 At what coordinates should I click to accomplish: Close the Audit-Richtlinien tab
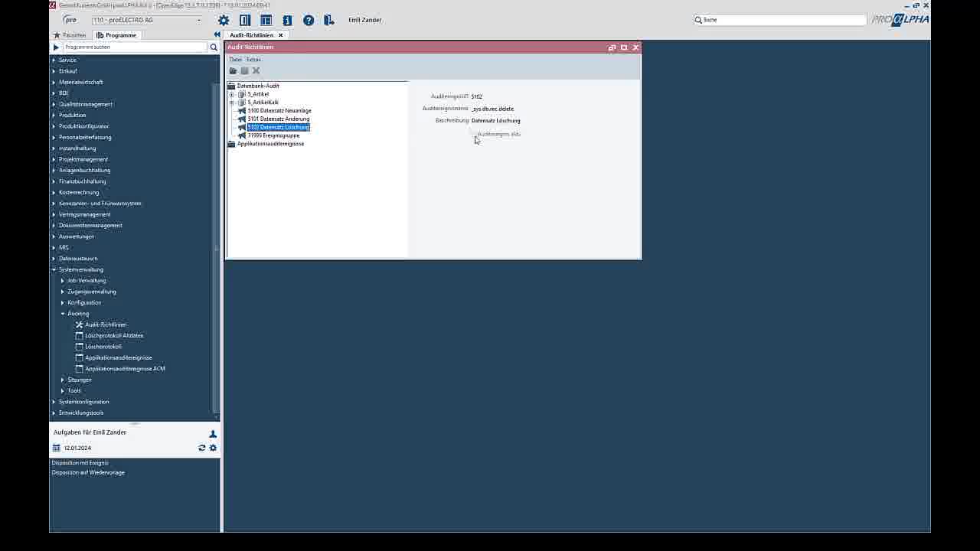280,35
